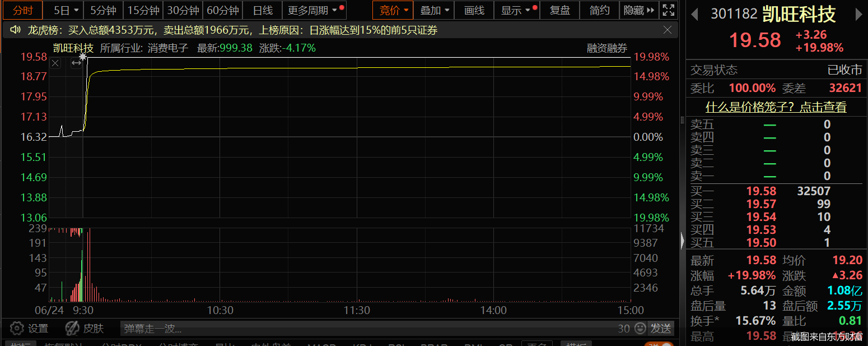The height and width of the screenshot is (346, 868).
Task: Click the 买五 price 19.50 row
Action: pyautogui.click(x=776, y=243)
